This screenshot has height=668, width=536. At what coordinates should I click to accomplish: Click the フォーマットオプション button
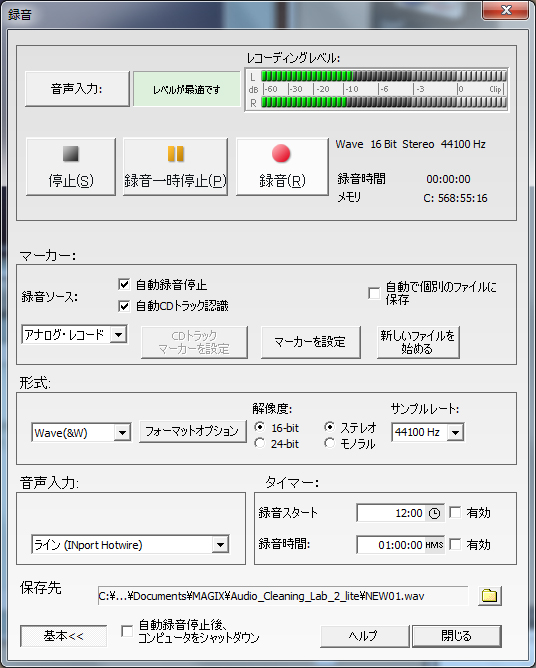(193, 431)
